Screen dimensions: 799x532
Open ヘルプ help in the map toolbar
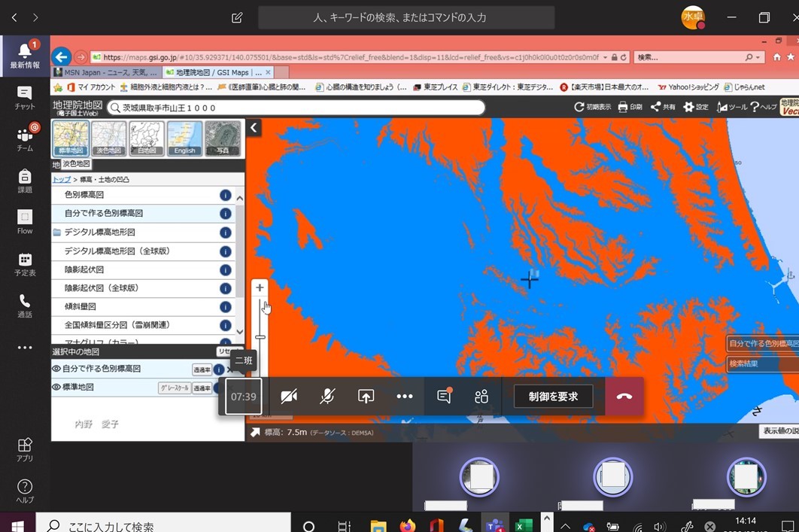pos(764,107)
